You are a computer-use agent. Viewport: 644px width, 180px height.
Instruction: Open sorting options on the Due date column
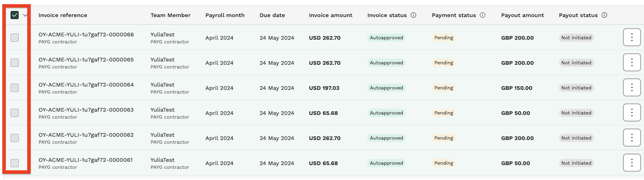pos(272,15)
